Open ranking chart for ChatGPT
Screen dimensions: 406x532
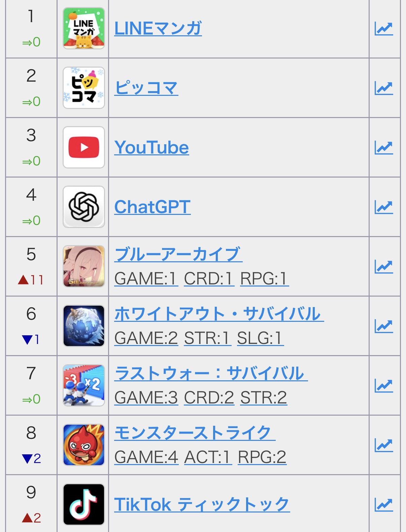point(384,207)
